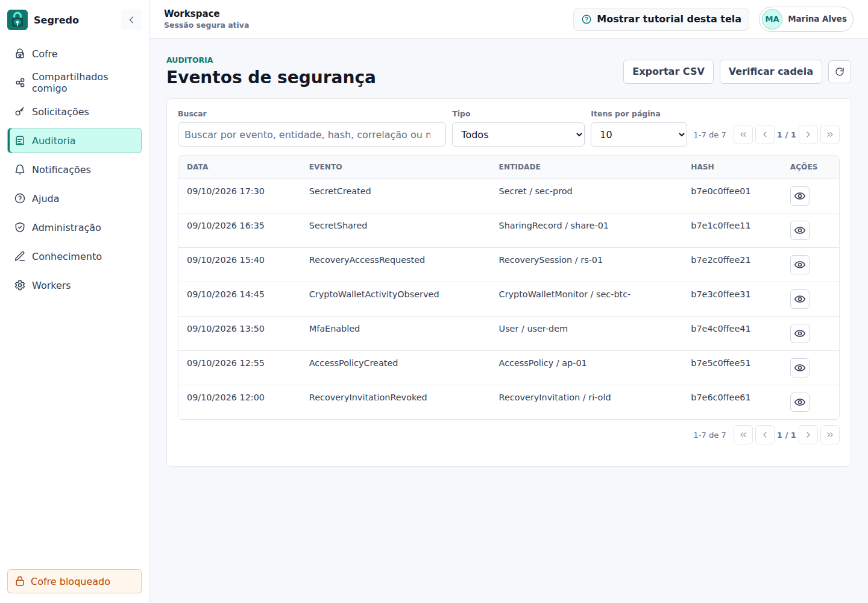Image resolution: width=868 pixels, height=603 pixels.
Task: Go to first page in bottom pagination
Action: tap(743, 435)
